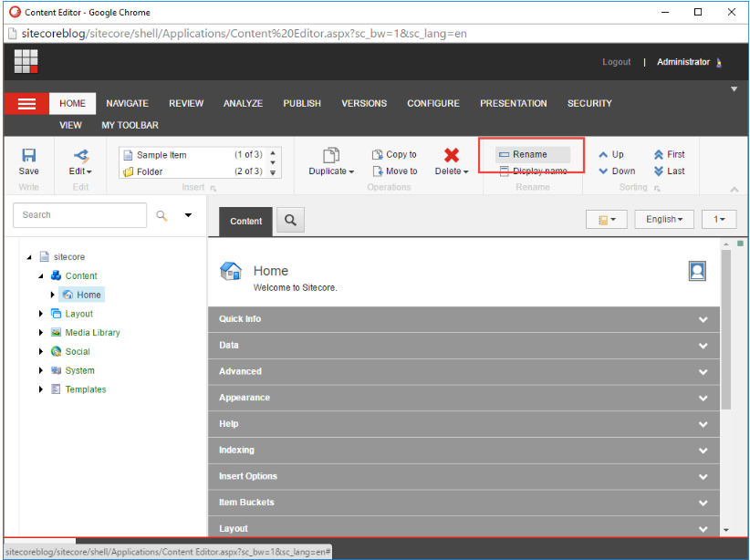Expand the Advanced section
The height and width of the screenshot is (560, 750).
pyautogui.click(x=464, y=371)
